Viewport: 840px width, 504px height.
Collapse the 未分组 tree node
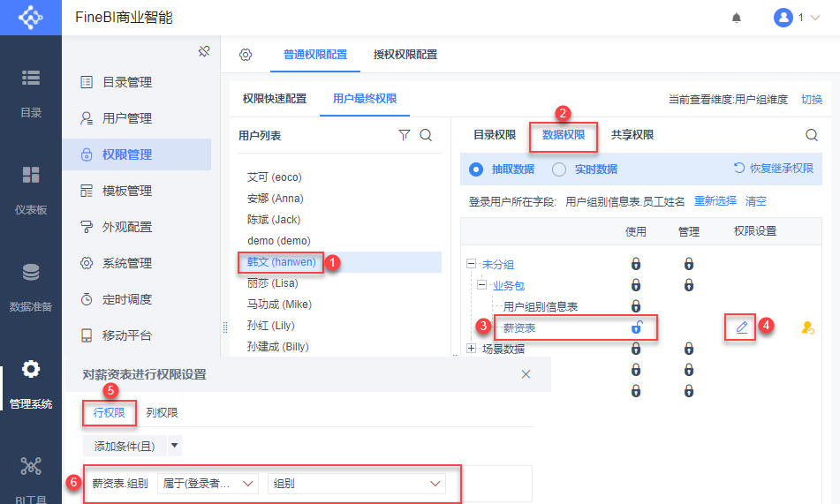(472, 265)
